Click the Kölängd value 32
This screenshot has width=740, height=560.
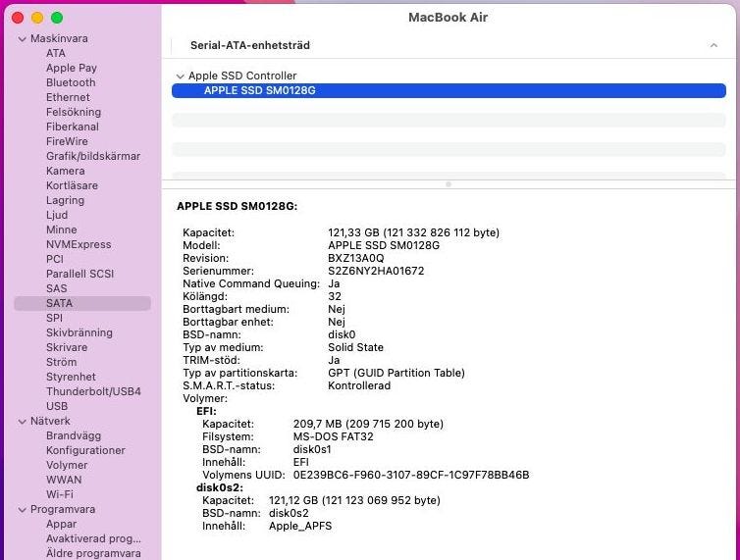tap(334, 296)
